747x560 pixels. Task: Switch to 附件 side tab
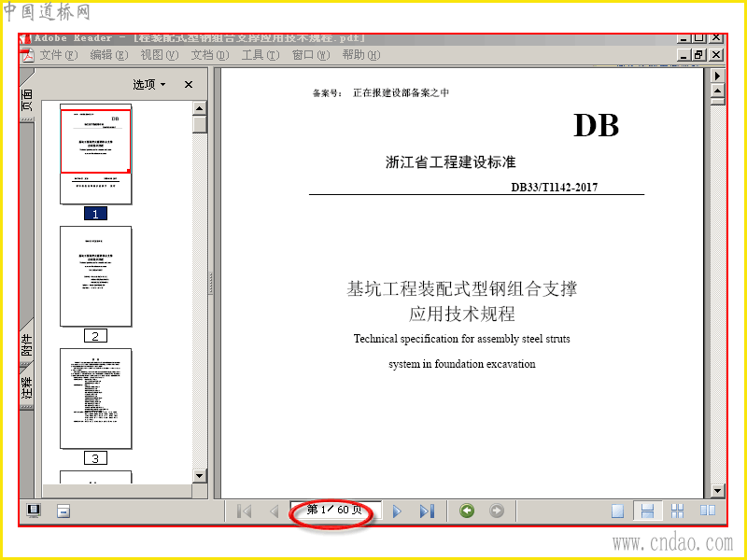(27, 343)
